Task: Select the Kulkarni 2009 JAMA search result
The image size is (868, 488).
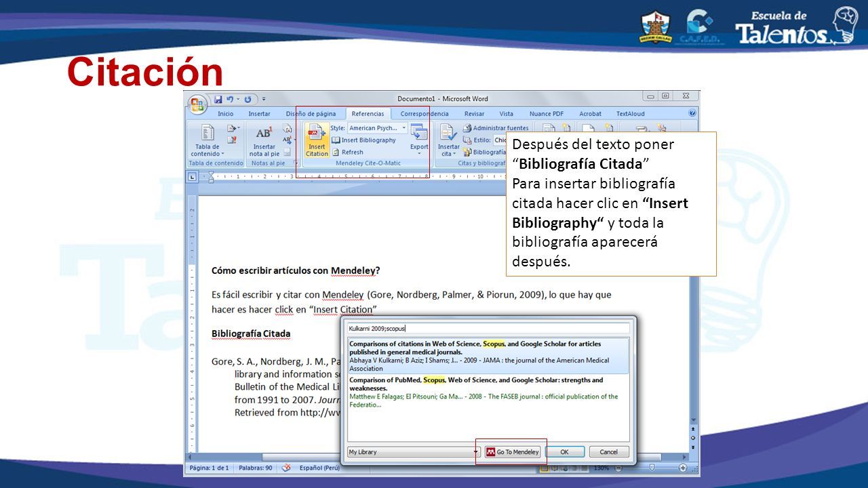Action: [488, 356]
